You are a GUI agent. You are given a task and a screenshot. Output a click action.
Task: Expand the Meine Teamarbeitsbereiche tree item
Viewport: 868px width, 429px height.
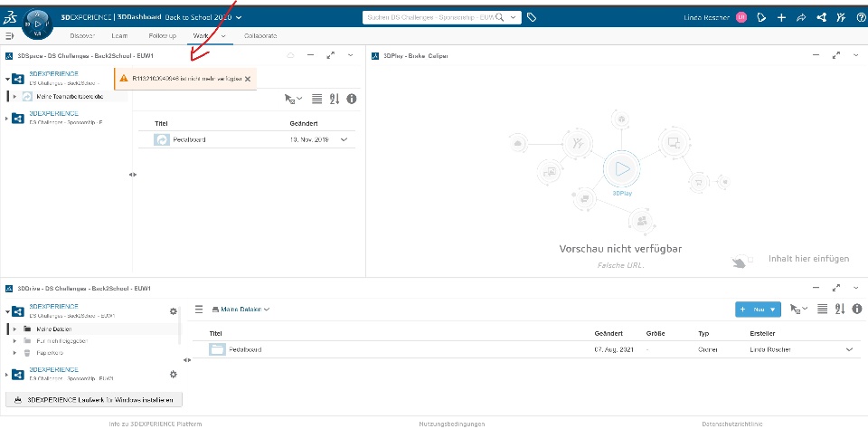click(x=14, y=97)
